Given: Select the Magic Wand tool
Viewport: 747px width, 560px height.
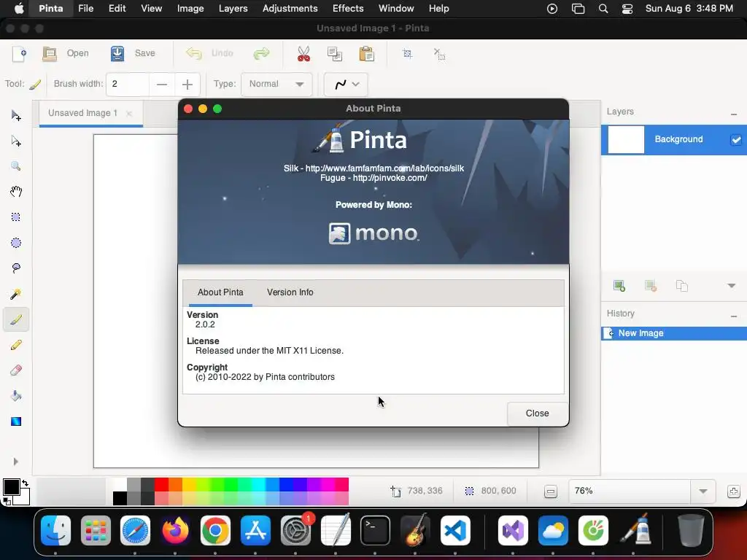Looking at the screenshot, I should (16, 294).
